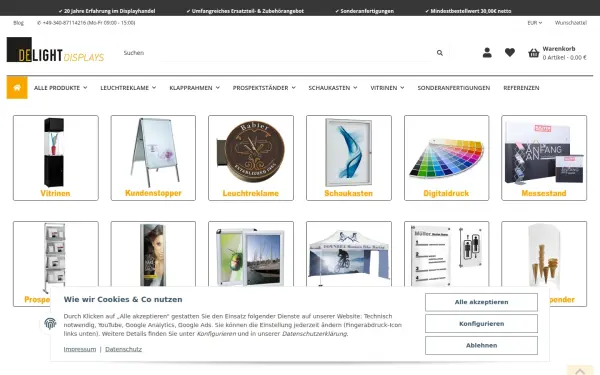Expand Vitrinen menu
The width and height of the screenshot is (600, 375).
(x=387, y=88)
